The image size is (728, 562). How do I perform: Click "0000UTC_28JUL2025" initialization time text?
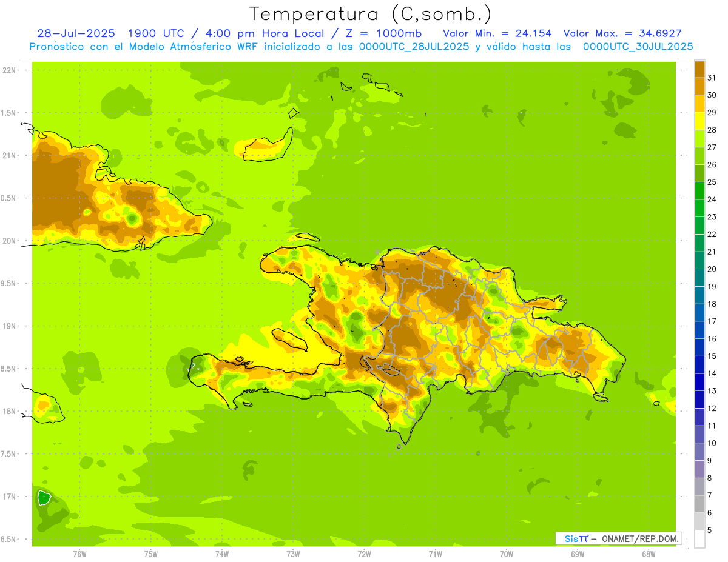pos(414,47)
